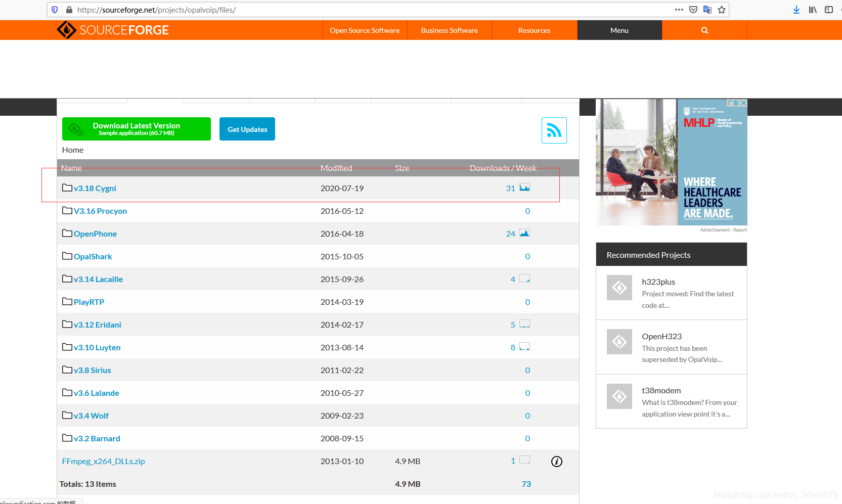Go to Home breadcrumb
Screen dimensions: 842x504
73,150
